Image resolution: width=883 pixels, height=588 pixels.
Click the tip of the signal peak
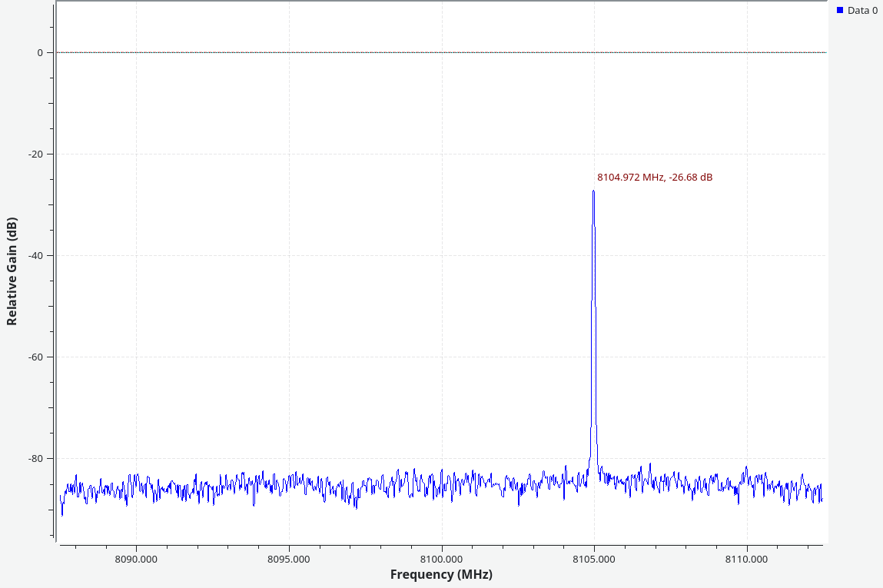(x=593, y=191)
